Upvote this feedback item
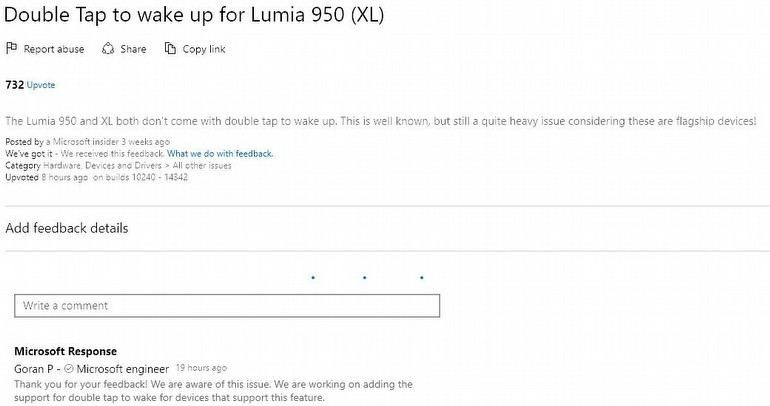The height and width of the screenshot is (406, 770). click(41, 86)
